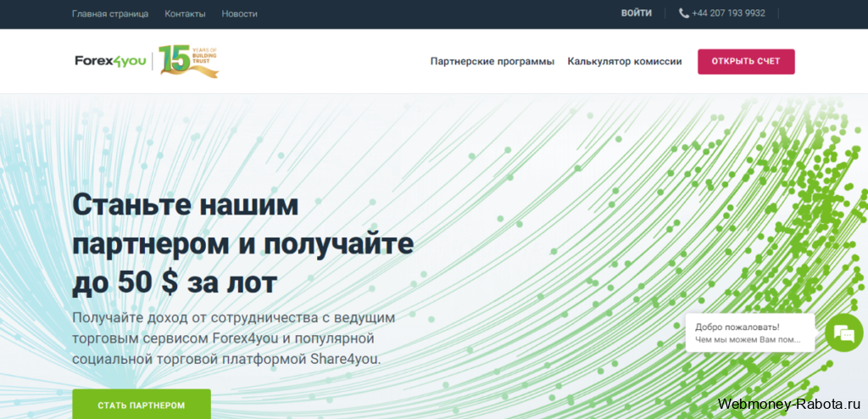Click the phone number +44 207 193 9932
Viewport: 868px width, 419px height.
[728, 14]
